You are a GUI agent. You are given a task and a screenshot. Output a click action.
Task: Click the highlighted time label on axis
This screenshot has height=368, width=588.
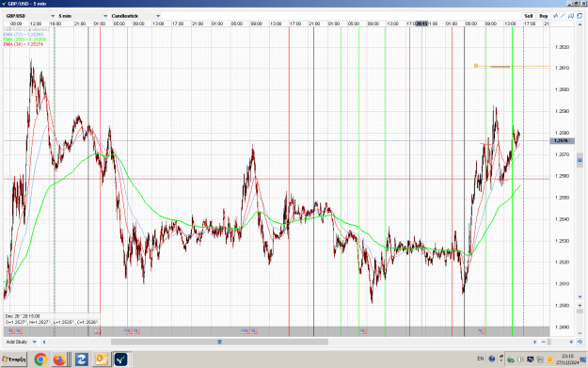(421, 24)
